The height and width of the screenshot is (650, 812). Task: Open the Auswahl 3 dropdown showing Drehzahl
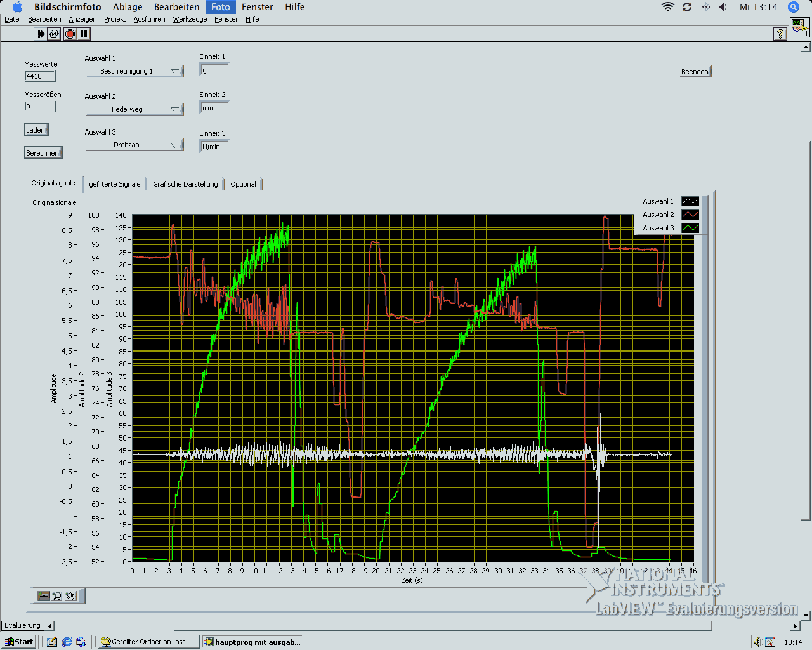(x=134, y=145)
